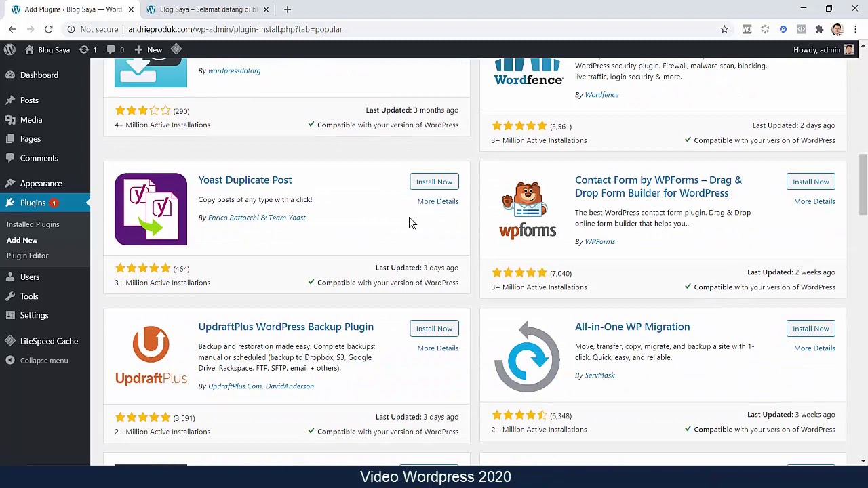
Task: Go back in browser history
Action: click(12, 29)
